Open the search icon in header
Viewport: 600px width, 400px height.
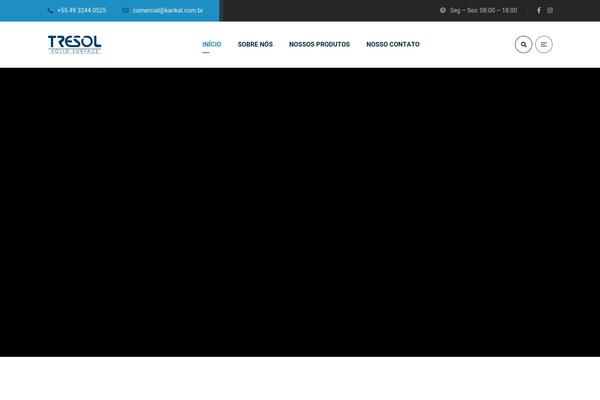click(x=523, y=44)
